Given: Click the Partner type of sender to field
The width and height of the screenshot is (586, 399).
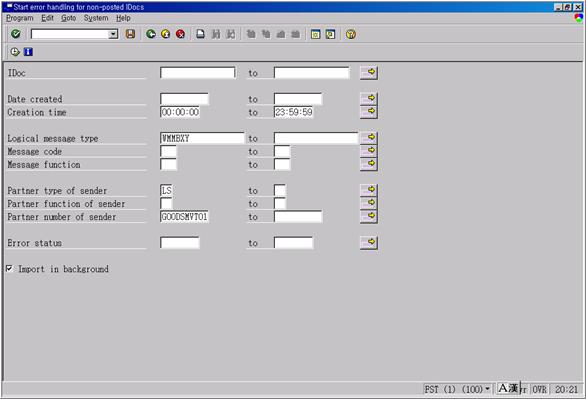Looking at the screenshot, I should [x=280, y=191].
